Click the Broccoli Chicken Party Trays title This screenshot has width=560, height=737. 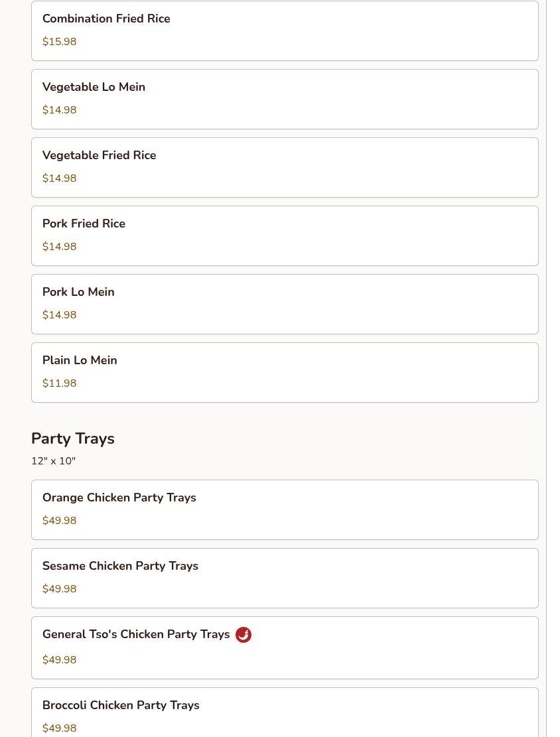121,705
